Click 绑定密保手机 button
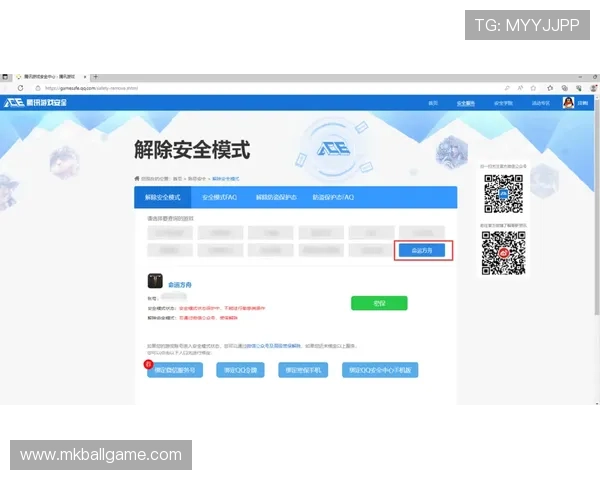Screen dimensions: 600x480 click(x=303, y=370)
